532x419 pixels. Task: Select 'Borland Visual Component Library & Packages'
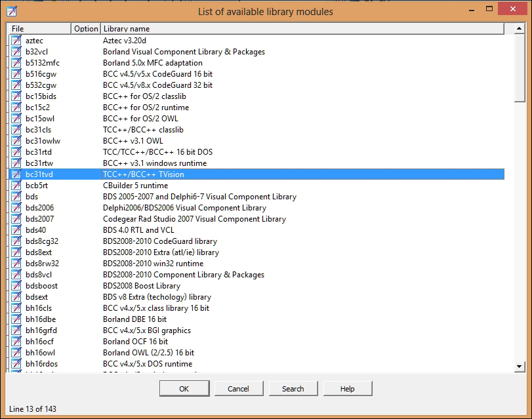(x=184, y=52)
